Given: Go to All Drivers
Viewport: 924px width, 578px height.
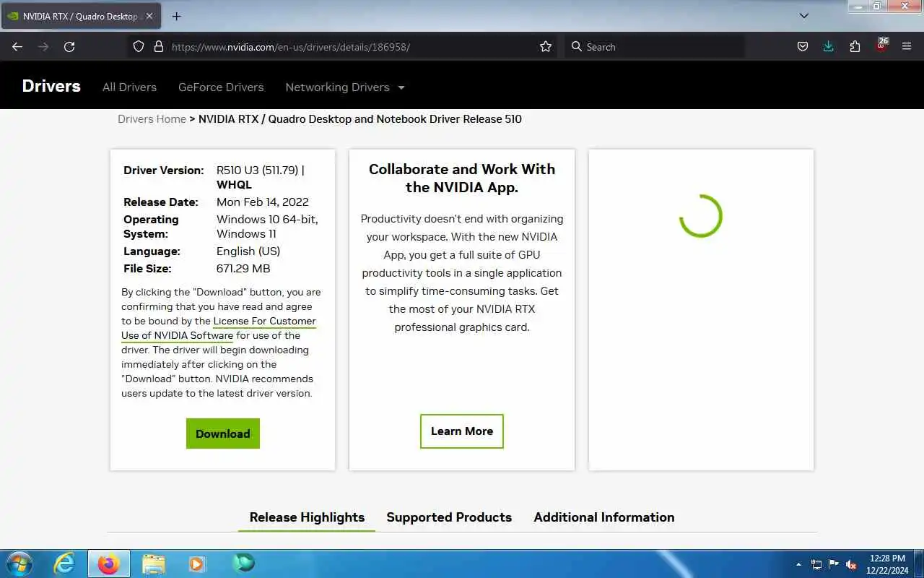Looking at the screenshot, I should [x=129, y=87].
